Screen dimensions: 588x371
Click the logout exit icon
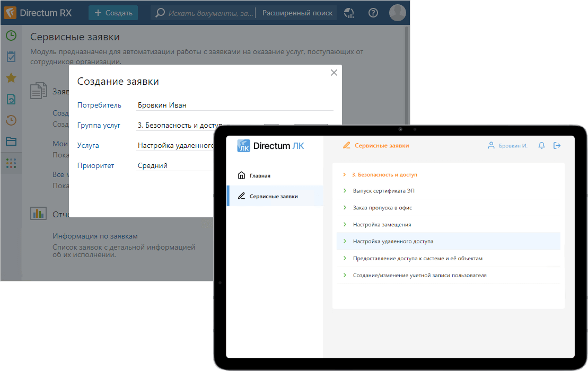coord(557,145)
